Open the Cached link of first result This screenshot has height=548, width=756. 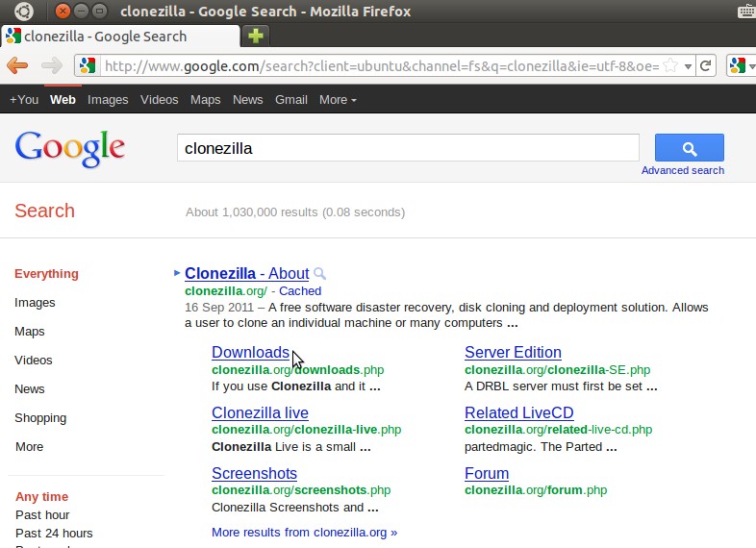point(300,291)
